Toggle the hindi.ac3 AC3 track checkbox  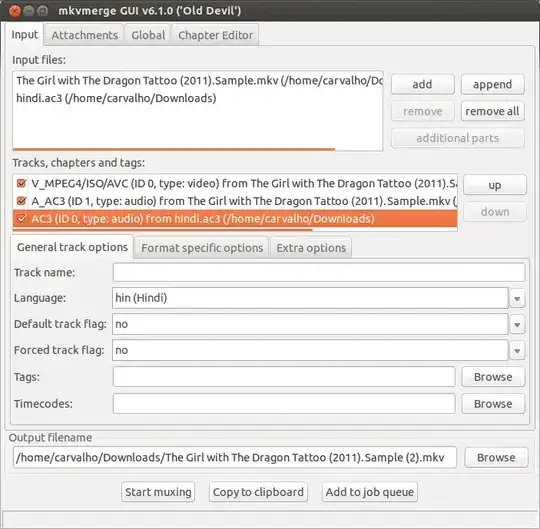pos(21,219)
